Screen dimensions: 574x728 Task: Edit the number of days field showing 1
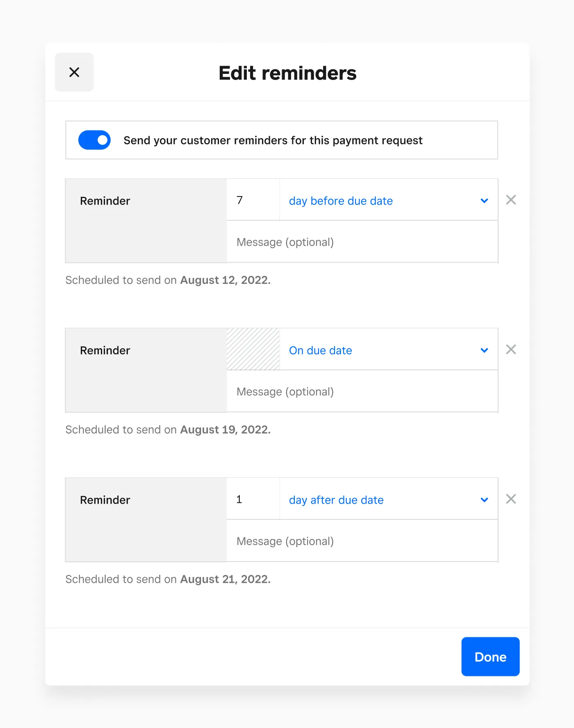(x=253, y=499)
